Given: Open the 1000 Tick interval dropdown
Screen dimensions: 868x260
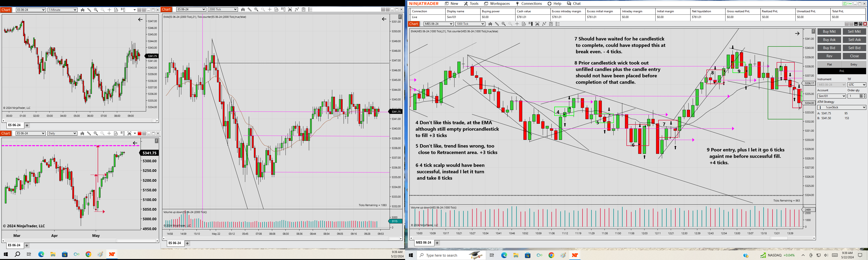Looking at the screenshot, I should click(x=470, y=24).
